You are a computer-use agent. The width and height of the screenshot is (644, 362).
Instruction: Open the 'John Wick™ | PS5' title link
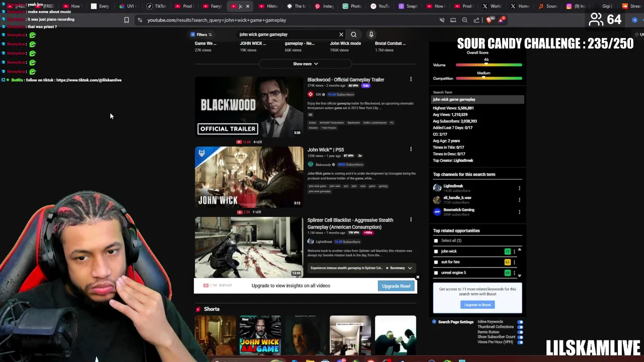(x=326, y=150)
